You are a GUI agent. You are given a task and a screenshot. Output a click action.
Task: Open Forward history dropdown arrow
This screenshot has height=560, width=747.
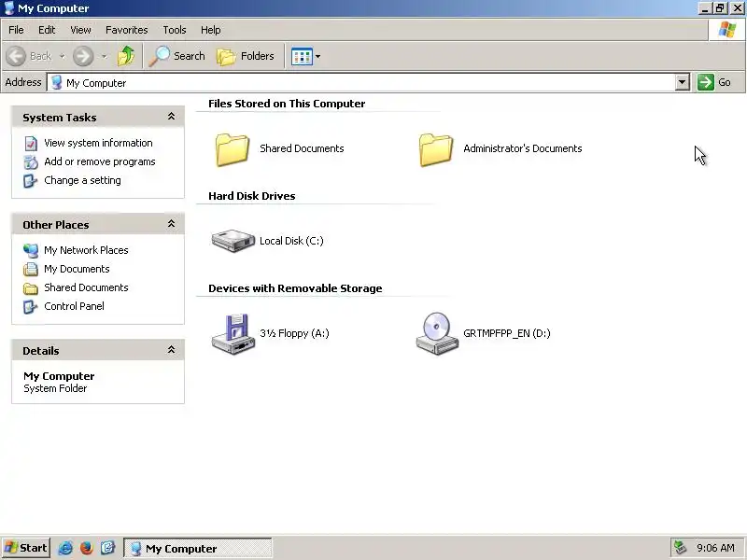(x=104, y=57)
